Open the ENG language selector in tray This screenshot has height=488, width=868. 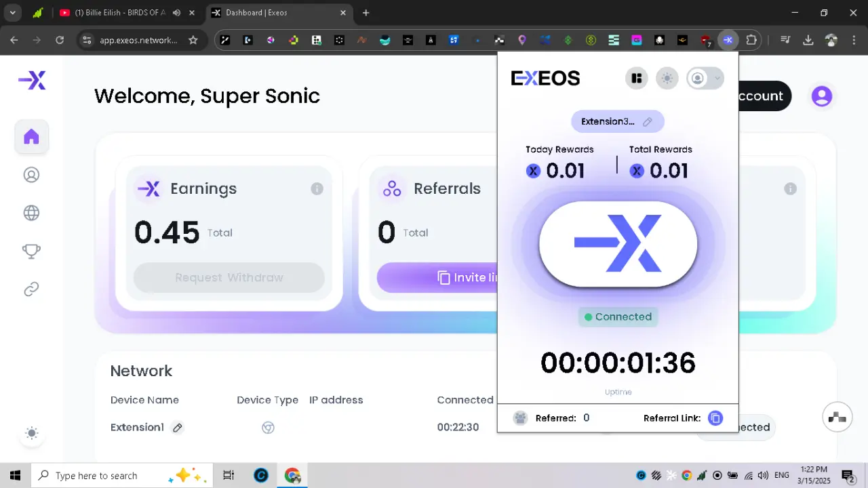(x=782, y=475)
